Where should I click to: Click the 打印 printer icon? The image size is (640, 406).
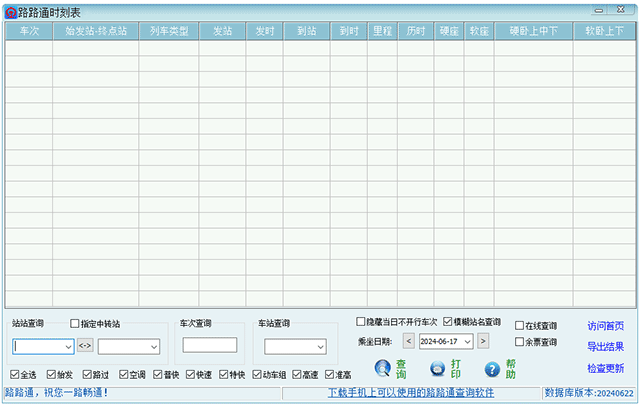coord(438,369)
